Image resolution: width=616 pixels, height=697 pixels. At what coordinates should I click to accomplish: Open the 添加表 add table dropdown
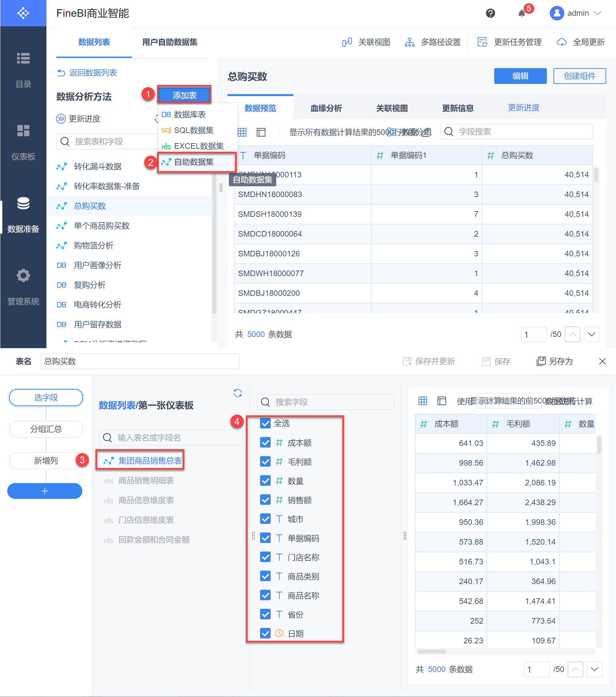coord(184,95)
